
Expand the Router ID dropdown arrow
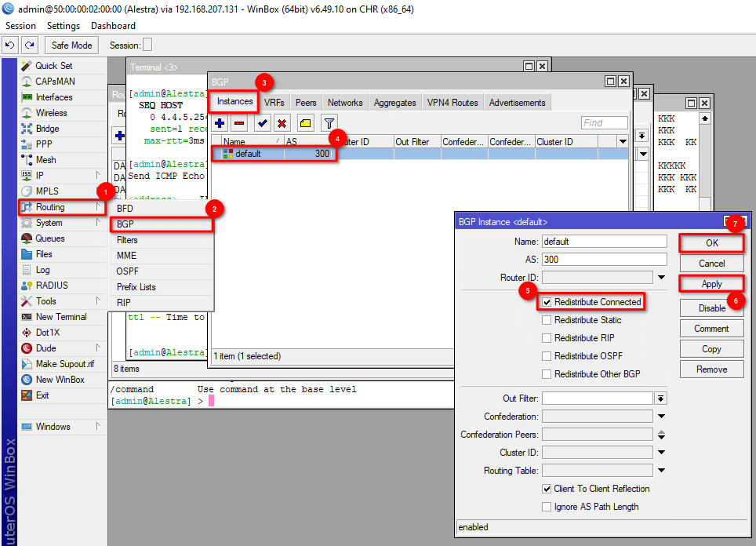click(x=661, y=278)
